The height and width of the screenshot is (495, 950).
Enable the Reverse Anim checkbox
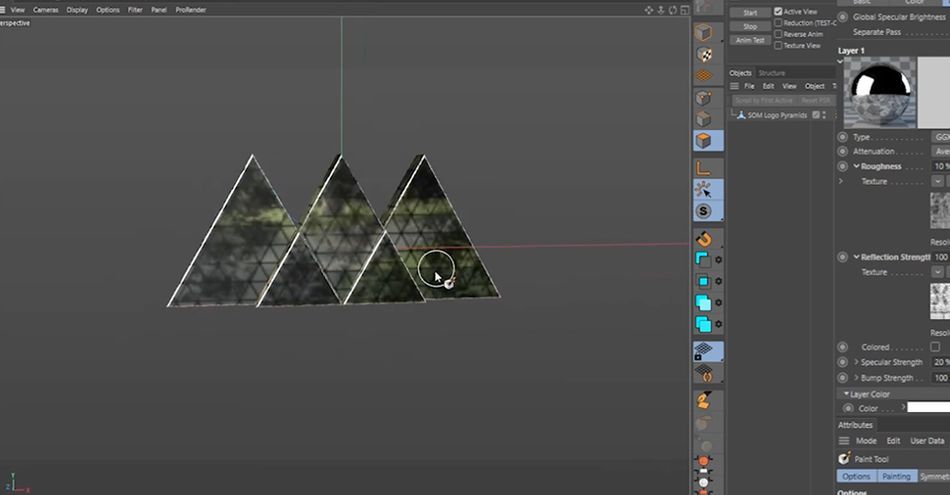778,34
